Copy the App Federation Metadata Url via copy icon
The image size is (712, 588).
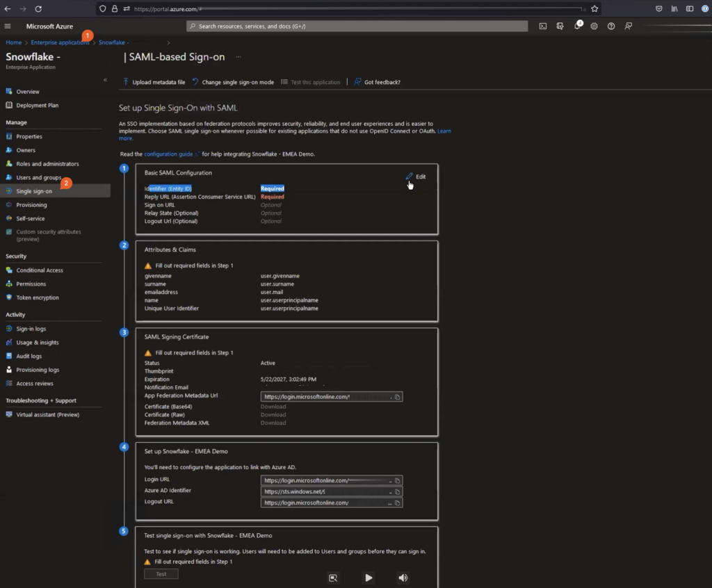(x=397, y=396)
